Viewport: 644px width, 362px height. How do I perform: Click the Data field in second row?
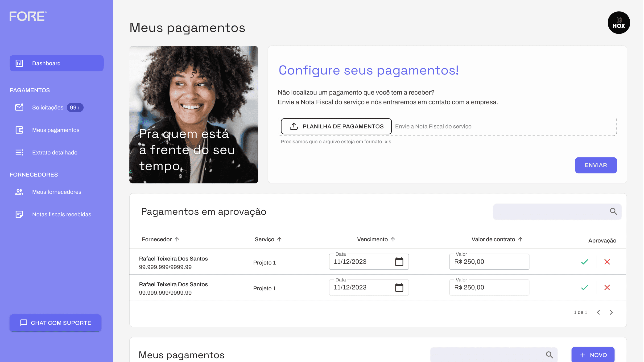click(369, 288)
